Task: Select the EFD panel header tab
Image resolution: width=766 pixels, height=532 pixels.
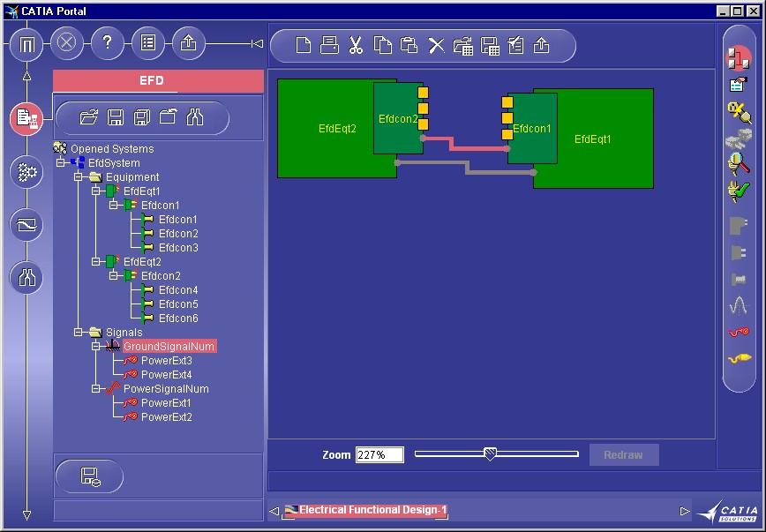Action: pos(158,80)
